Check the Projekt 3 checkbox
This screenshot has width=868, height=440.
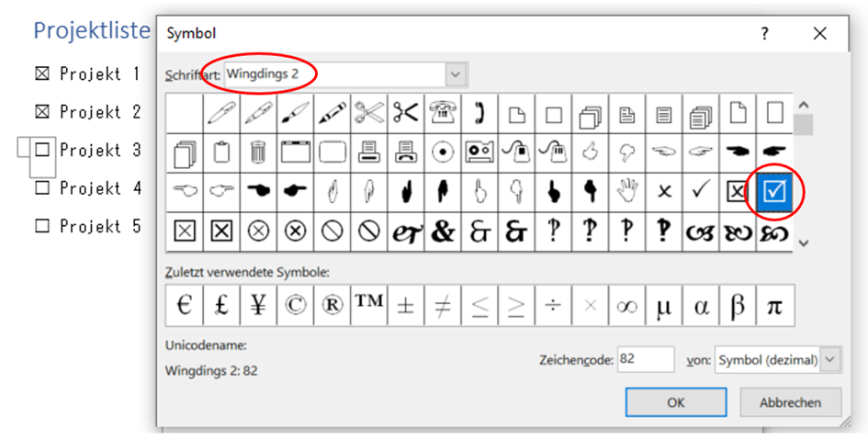42,150
